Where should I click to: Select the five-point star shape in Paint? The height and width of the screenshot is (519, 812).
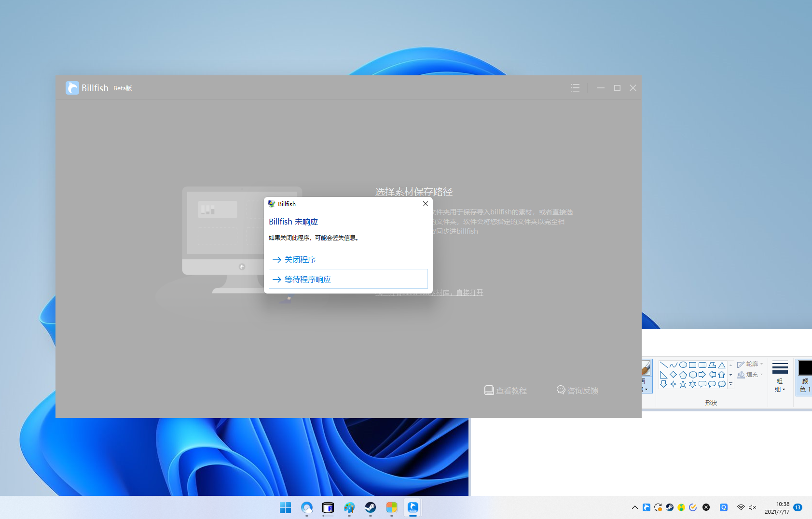(683, 384)
